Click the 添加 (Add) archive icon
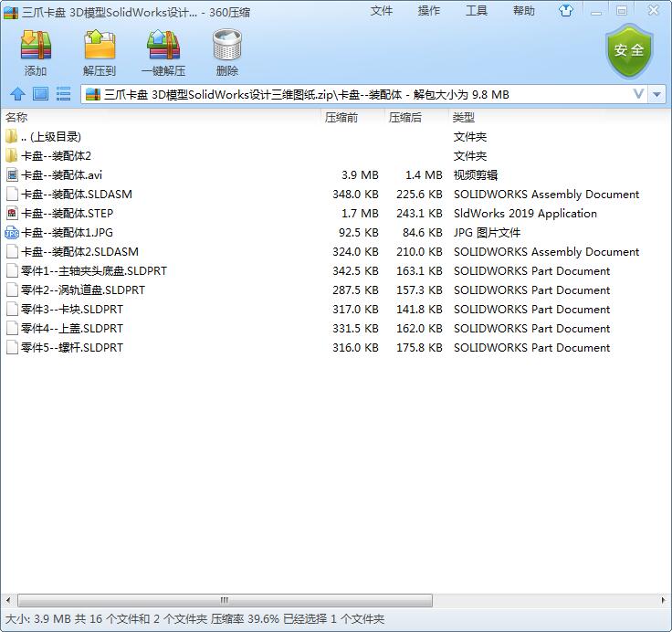 pos(36,45)
